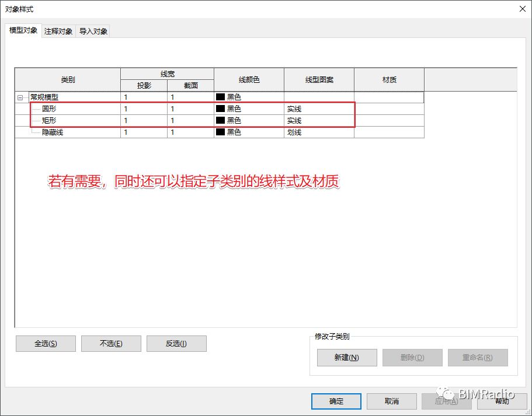The width and height of the screenshot is (532, 416).
Task: Click the 线颜色 column header
Action: 249,80
